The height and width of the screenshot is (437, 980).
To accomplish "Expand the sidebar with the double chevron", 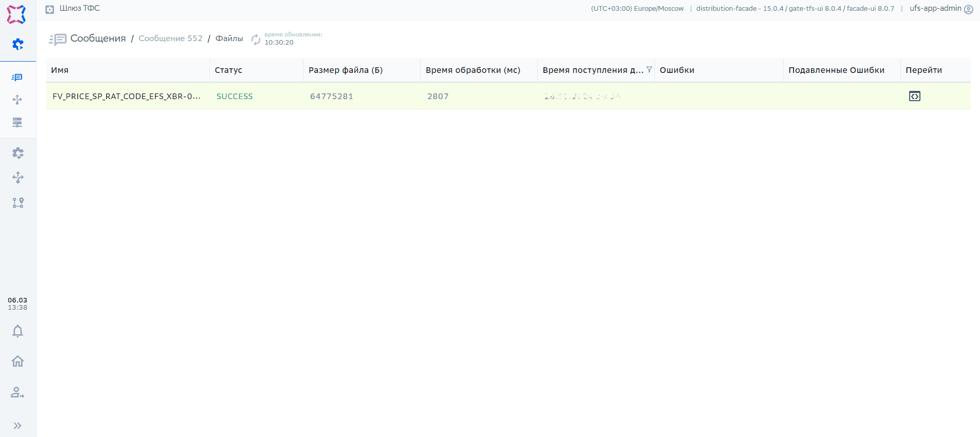I will point(17,426).
